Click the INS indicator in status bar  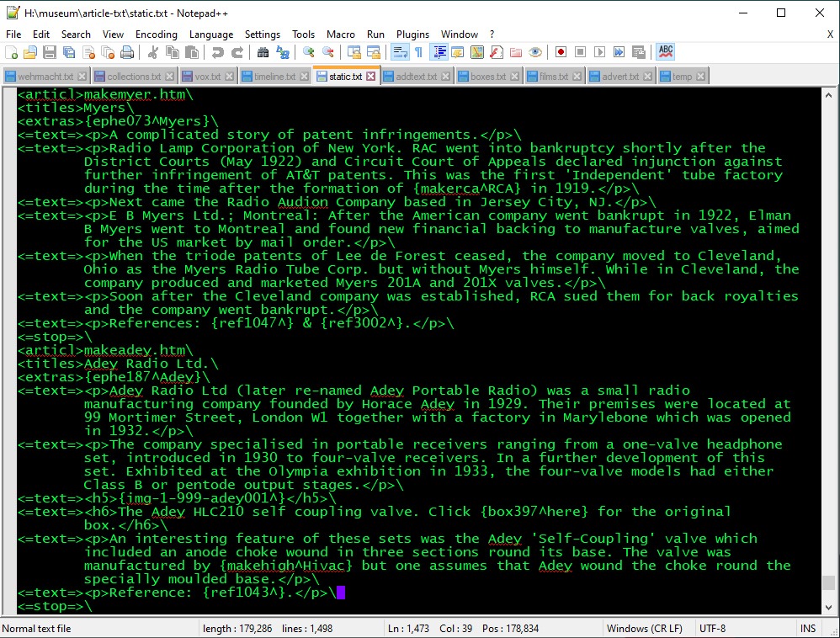[x=808, y=629]
